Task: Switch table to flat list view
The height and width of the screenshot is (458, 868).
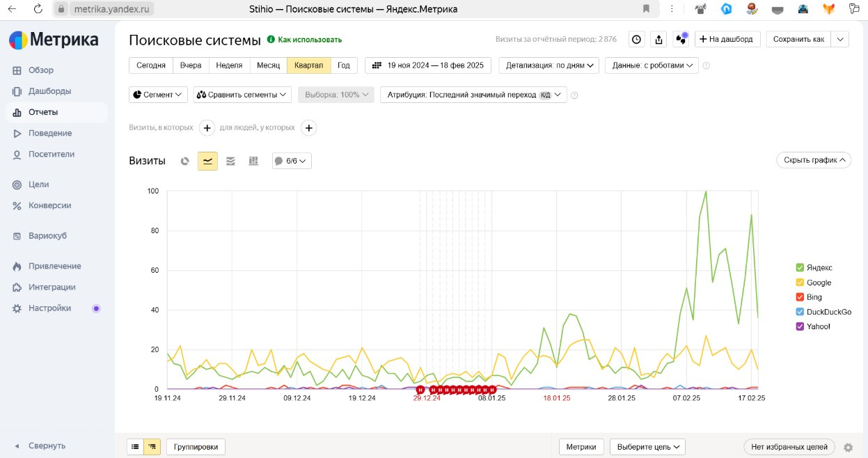Action: click(135, 447)
